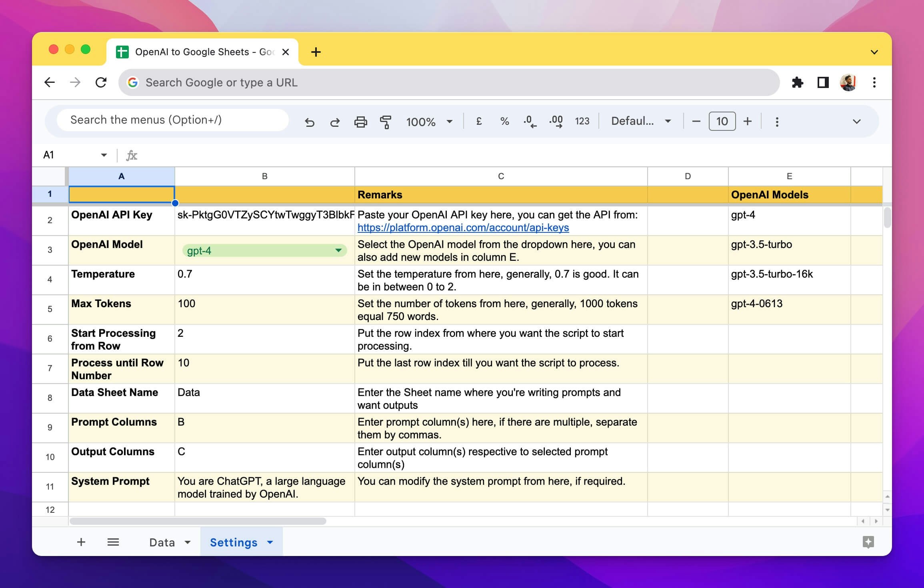This screenshot has height=588, width=924.
Task: Select column D header
Action: pos(688,176)
